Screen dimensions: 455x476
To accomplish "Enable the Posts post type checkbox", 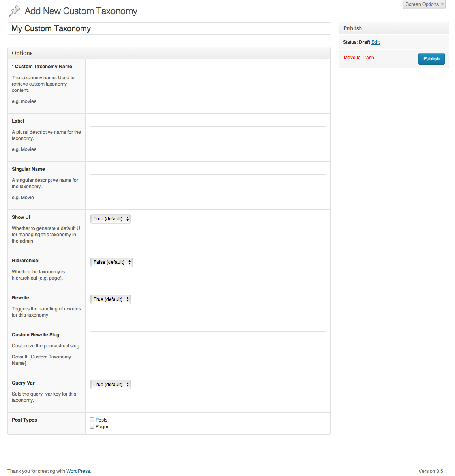I will click(x=92, y=420).
